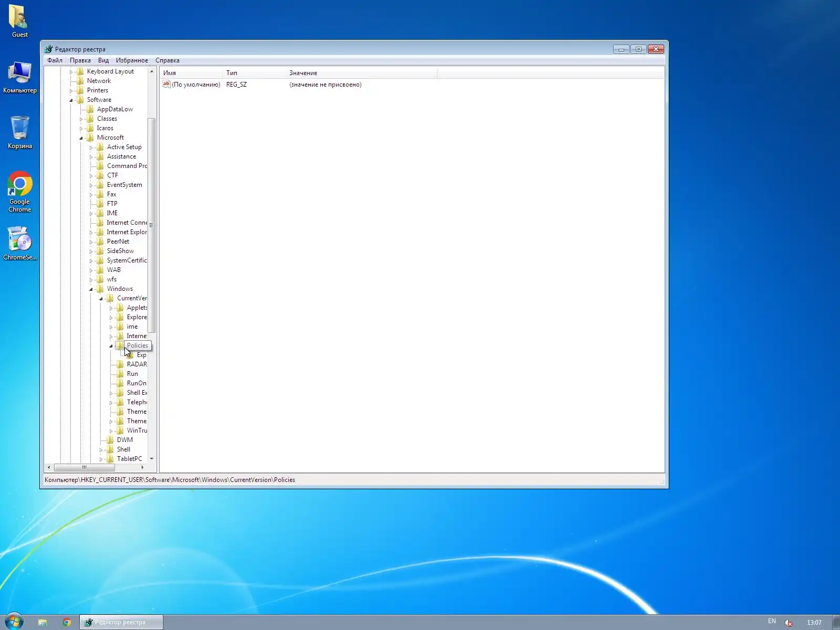Click the Command Prc key folder icon
Image resolution: width=840 pixels, height=630 pixels.
coord(100,166)
